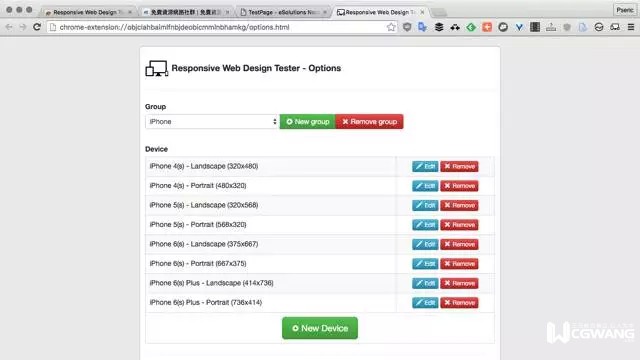Remove iPhone 5(s) Portrait device
640x360 pixels.
pyautogui.click(x=459, y=224)
